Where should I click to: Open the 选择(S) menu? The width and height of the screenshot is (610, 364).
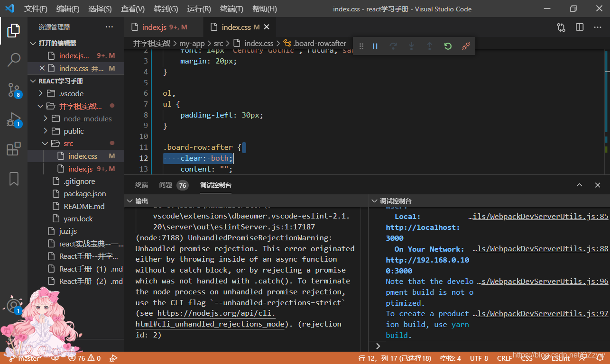tap(100, 9)
